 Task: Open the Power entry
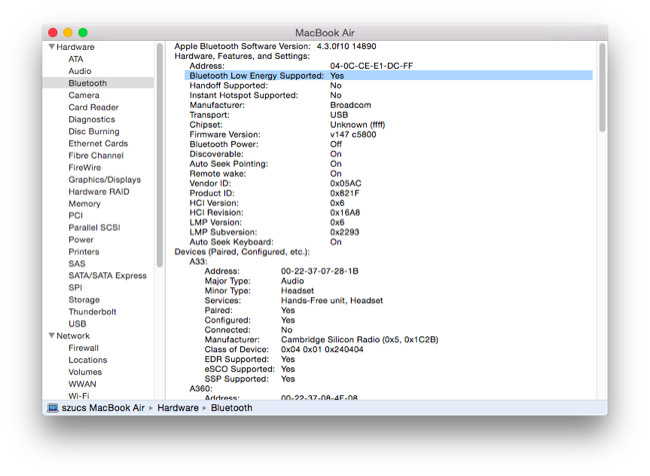tap(81, 239)
